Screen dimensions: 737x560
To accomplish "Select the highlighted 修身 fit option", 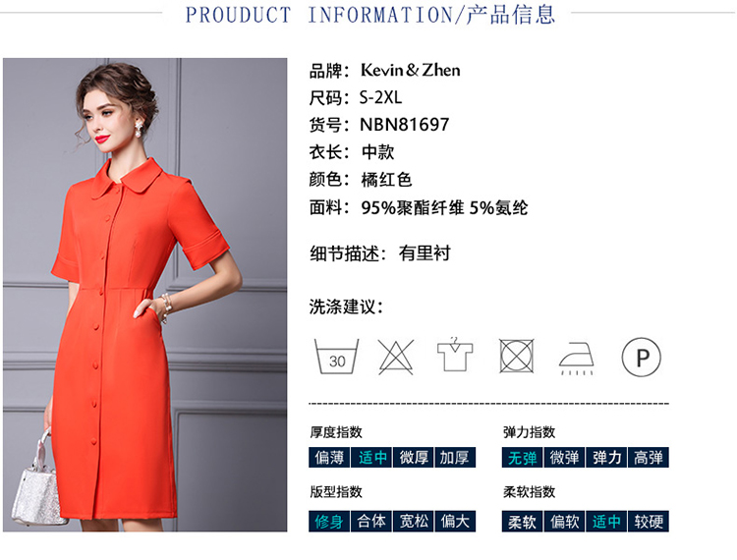I will pos(329,522).
